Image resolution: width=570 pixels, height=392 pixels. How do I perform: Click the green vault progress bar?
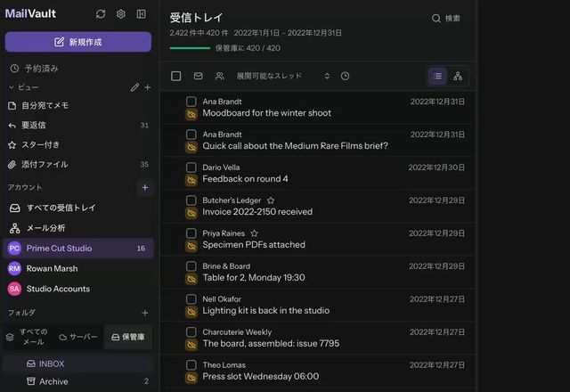tap(190, 48)
